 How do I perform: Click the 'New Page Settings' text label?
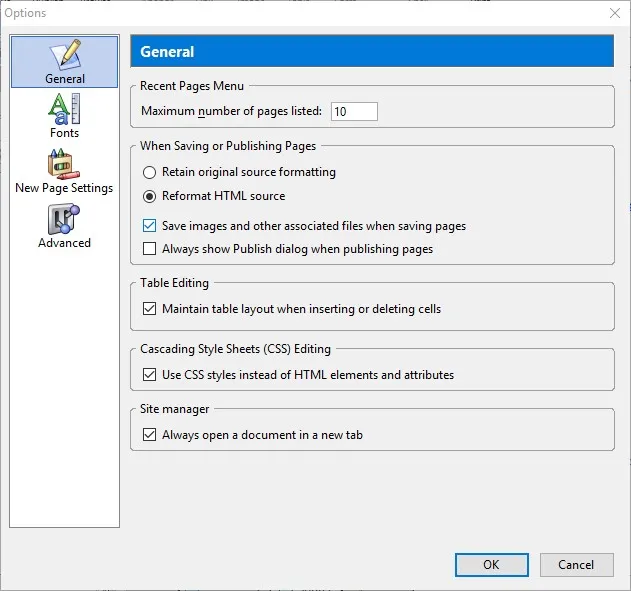(64, 188)
